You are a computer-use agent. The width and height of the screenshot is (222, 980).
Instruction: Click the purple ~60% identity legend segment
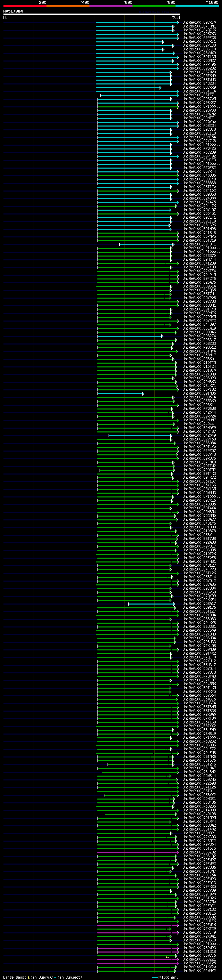tap(111, 6)
